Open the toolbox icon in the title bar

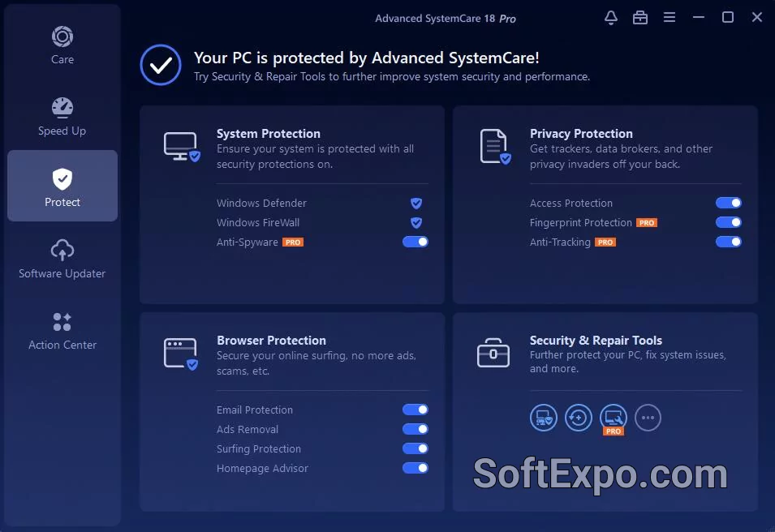639,17
